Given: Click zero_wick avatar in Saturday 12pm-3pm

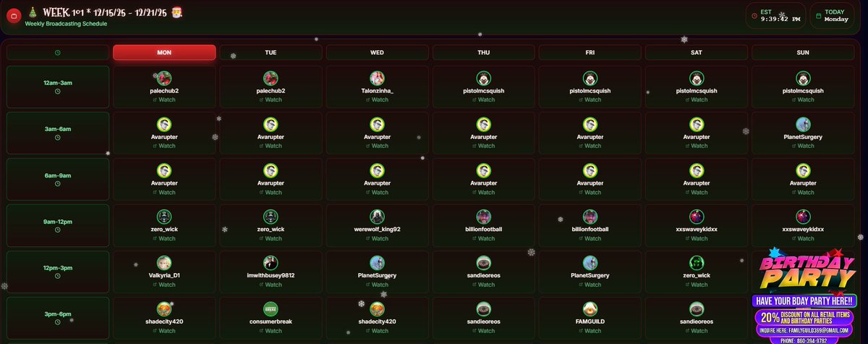Looking at the screenshot, I should (696, 262).
